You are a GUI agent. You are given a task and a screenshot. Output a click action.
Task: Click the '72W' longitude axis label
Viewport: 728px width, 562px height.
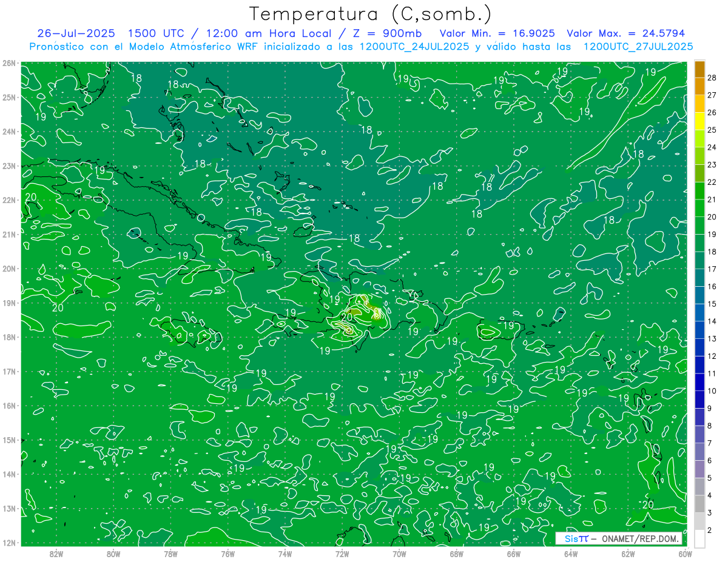(x=342, y=554)
